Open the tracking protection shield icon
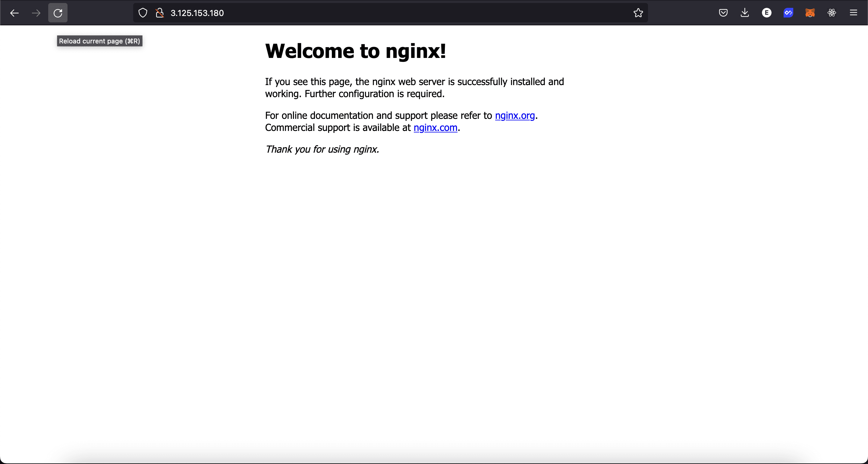 click(143, 13)
